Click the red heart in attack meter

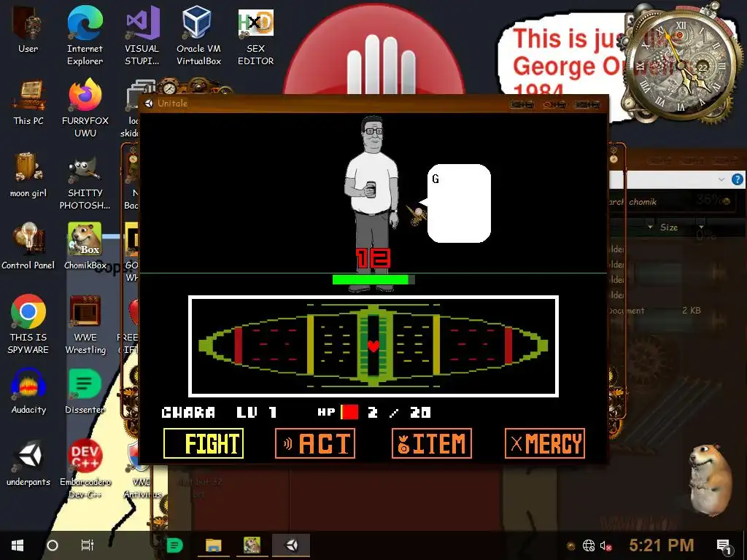click(373, 346)
